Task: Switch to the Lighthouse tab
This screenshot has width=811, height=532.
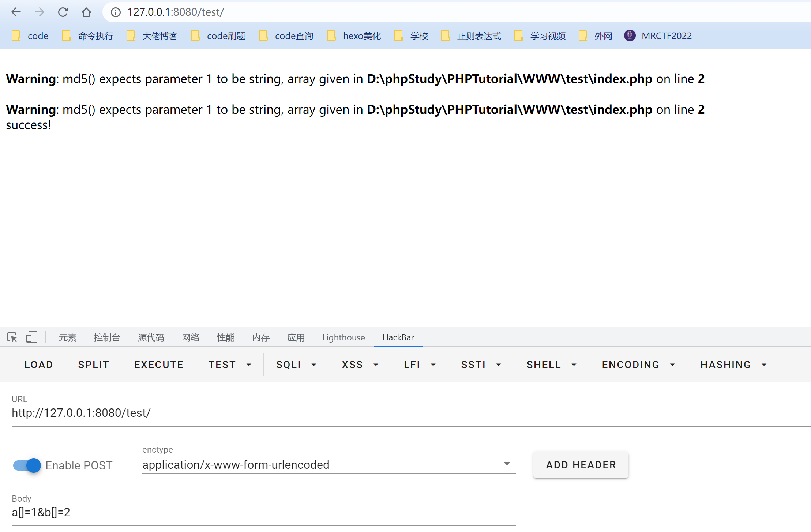Action: point(343,337)
